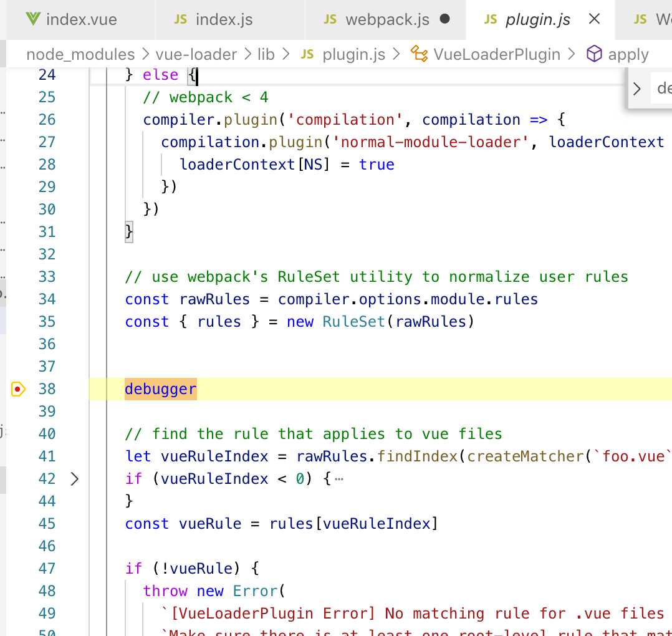The width and height of the screenshot is (672, 636).
Task: Open vue-loader in the breadcrumb
Action: [x=196, y=54]
